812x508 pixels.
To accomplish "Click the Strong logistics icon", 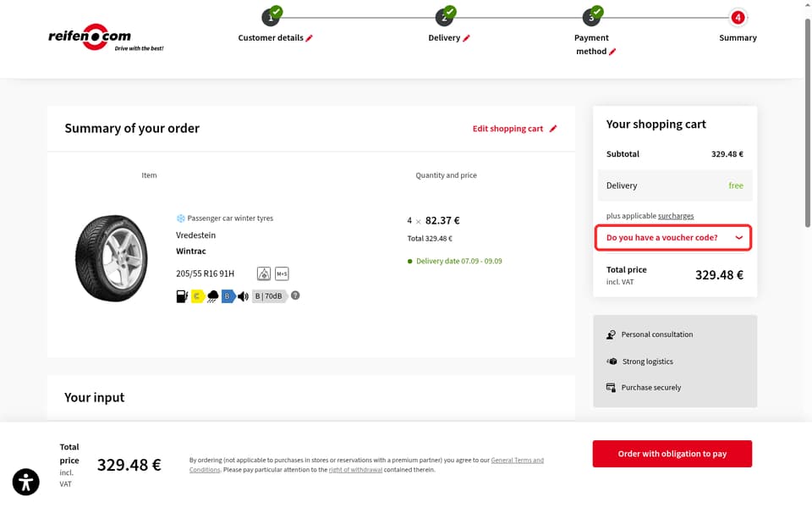I will pyautogui.click(x=612, y=362).
